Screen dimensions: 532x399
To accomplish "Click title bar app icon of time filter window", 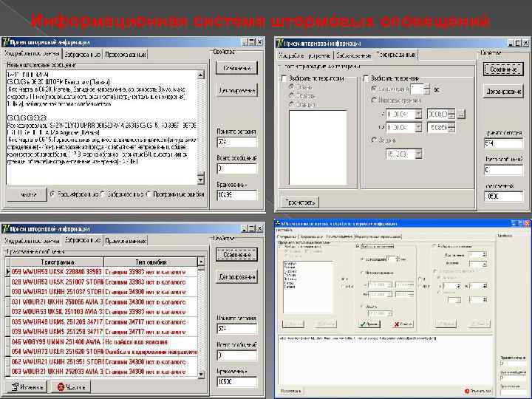I will [x=279, y=43].
